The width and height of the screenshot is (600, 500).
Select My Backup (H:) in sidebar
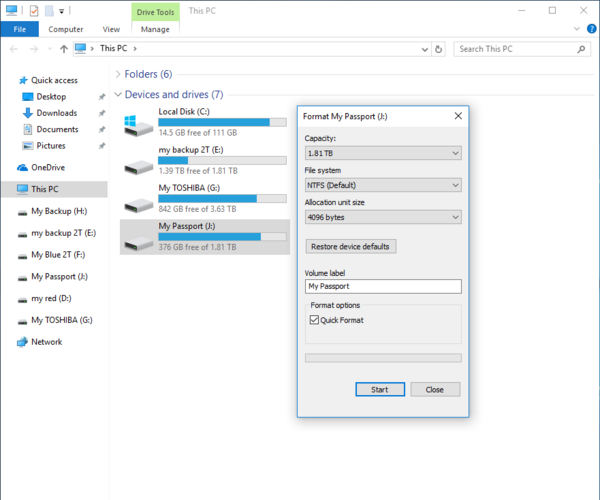[59, 211]
